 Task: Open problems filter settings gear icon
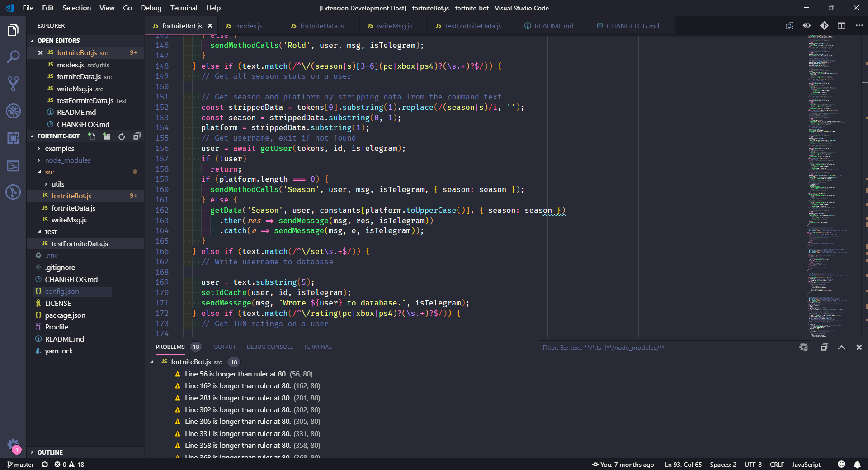[803, 347]
